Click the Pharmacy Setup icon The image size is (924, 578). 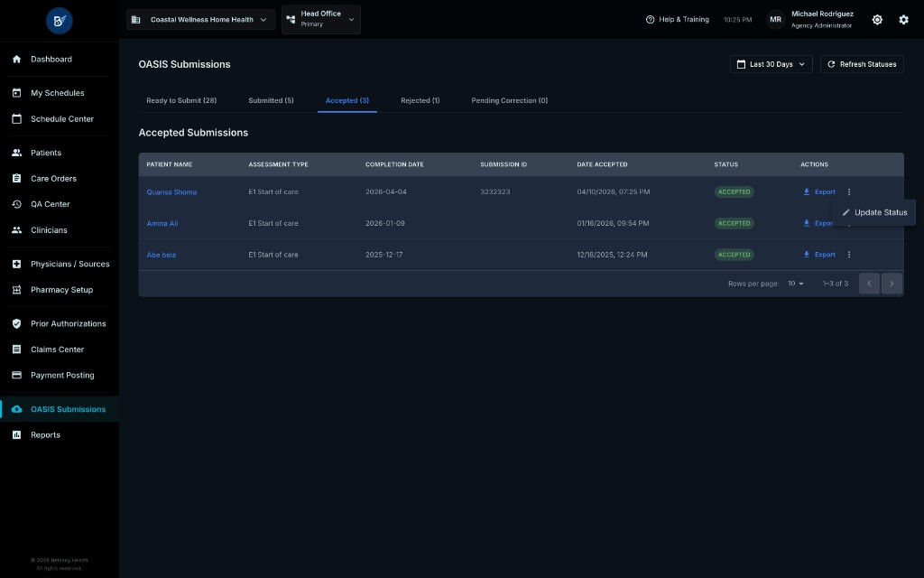[16, 290]
